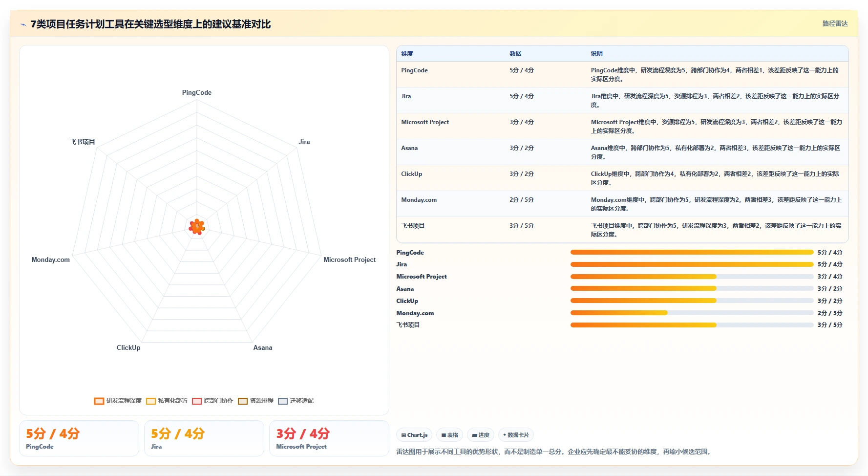Image resolution: width=868 pixels, height=476 pixels.
Task: Click the PingCode label in the progress list
Action: [x=410, y=253]
